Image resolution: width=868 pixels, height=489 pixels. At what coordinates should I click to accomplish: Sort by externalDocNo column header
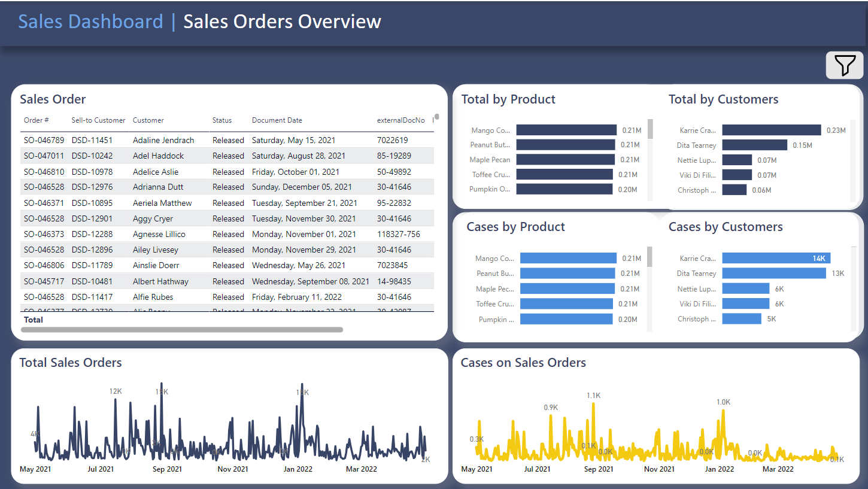pos(401,120)
